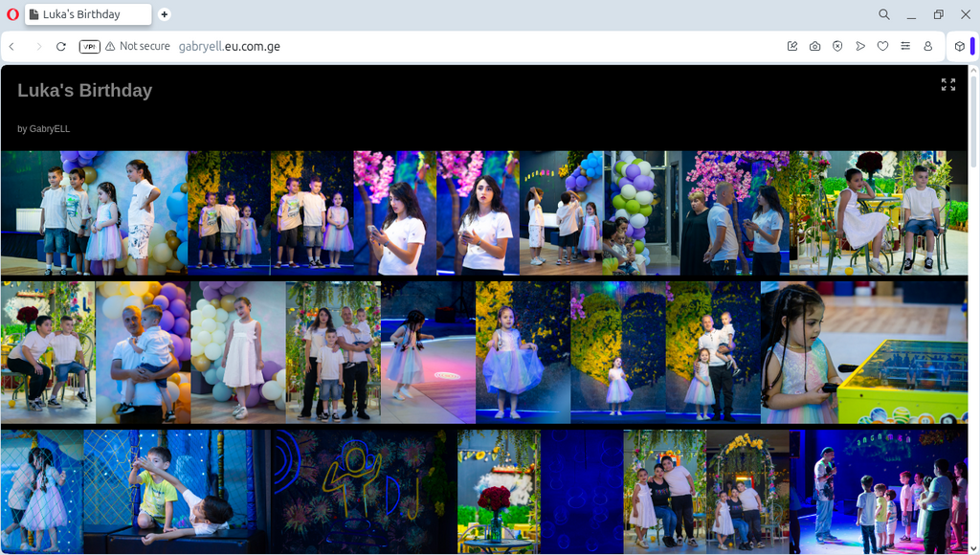
Task: Open photo of woman looking at camera
Action: [478, 213]
